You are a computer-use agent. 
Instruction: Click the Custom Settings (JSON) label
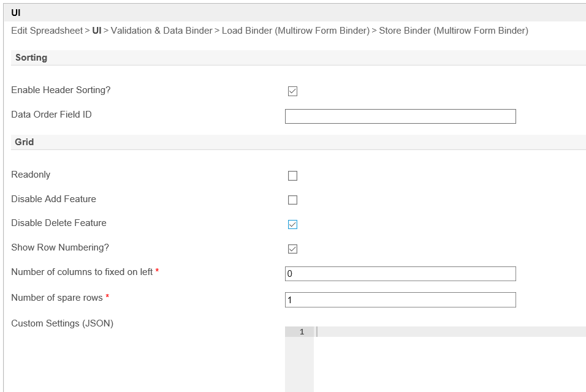tap(62, 323)
